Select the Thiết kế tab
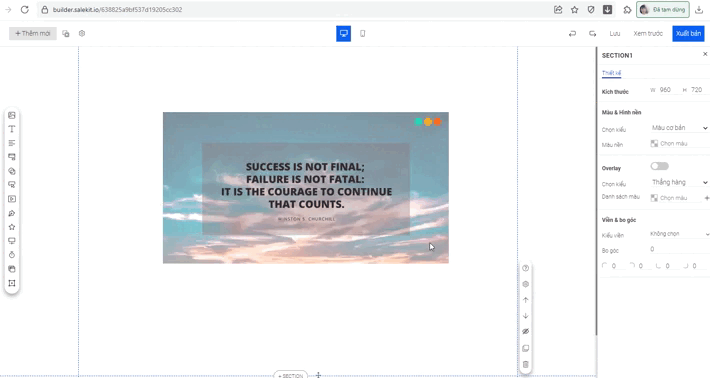The image size is (710, 378). pyautogui.click(x=611, y=73)
